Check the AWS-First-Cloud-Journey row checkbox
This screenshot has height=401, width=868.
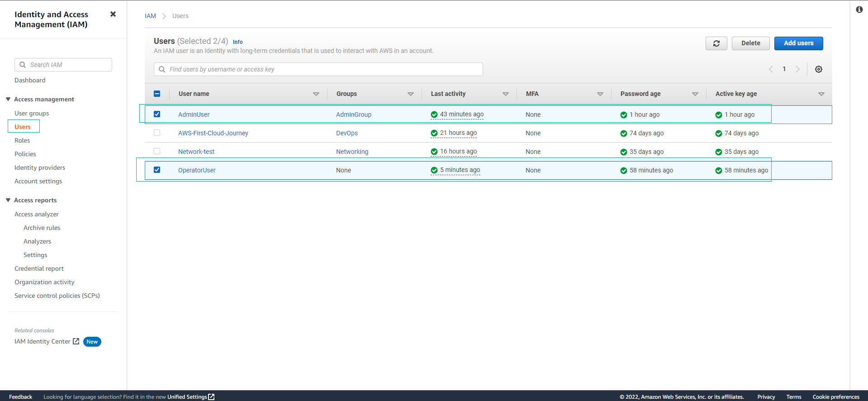click(157, 133)
